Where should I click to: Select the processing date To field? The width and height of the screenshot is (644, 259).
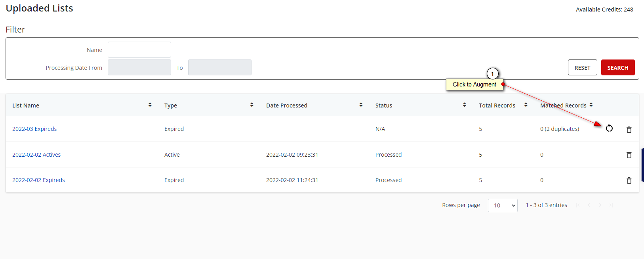click(x=220, y=67)
